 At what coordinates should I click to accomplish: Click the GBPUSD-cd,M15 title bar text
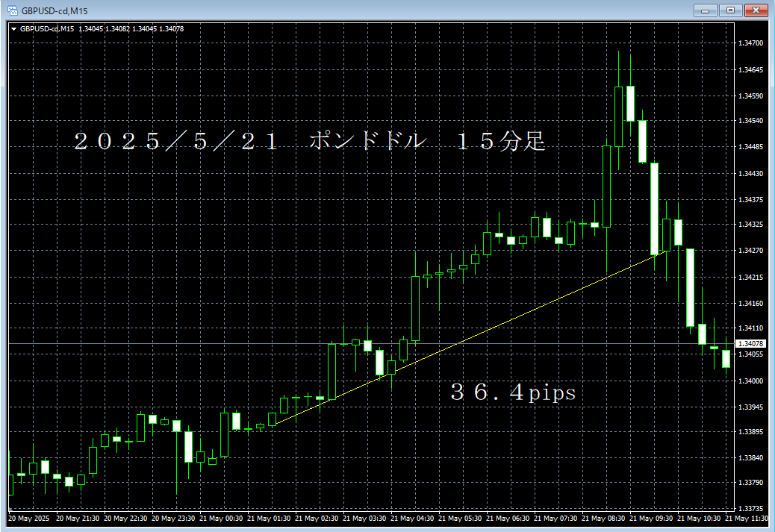55,11
